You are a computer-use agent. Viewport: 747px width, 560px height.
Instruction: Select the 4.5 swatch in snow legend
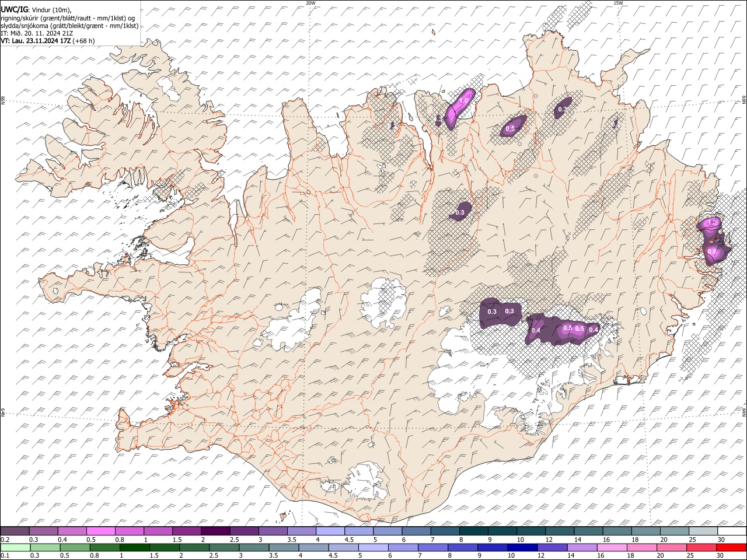coord(358,531)
